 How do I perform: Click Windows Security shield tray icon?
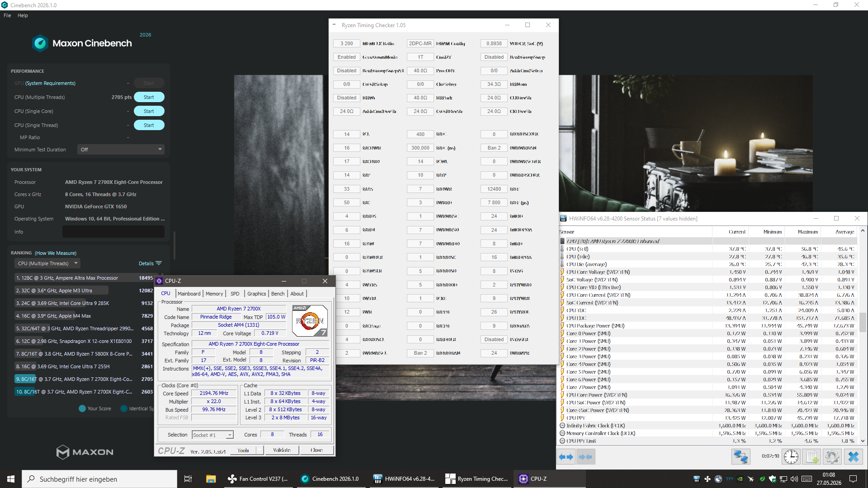pos(773,479)
